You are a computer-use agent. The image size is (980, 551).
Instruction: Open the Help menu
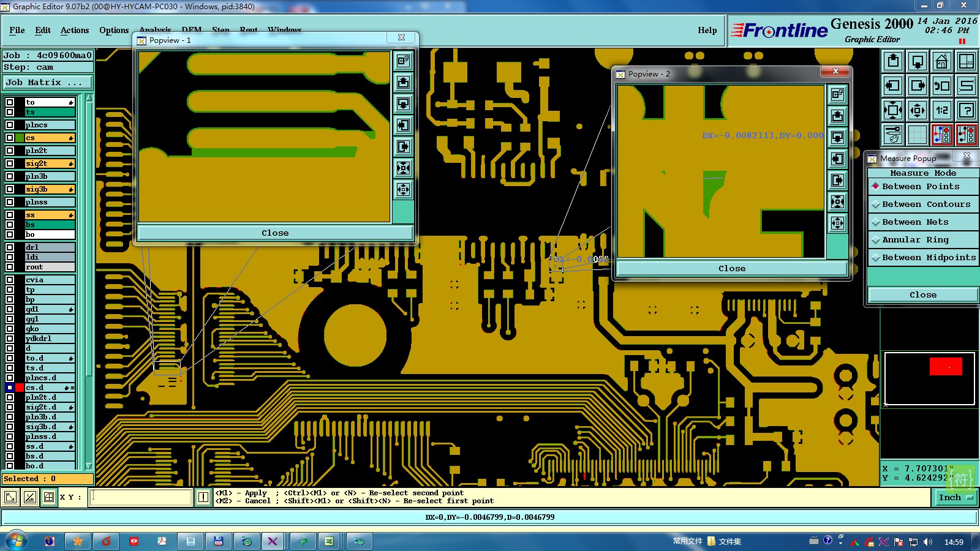pos(707,30)
